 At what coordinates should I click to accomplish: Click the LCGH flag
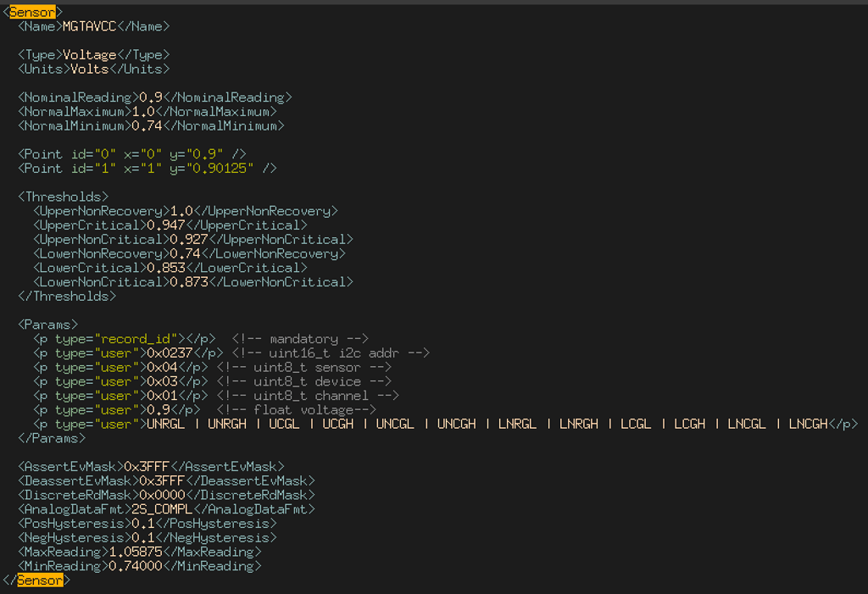[x=690, y=425]
